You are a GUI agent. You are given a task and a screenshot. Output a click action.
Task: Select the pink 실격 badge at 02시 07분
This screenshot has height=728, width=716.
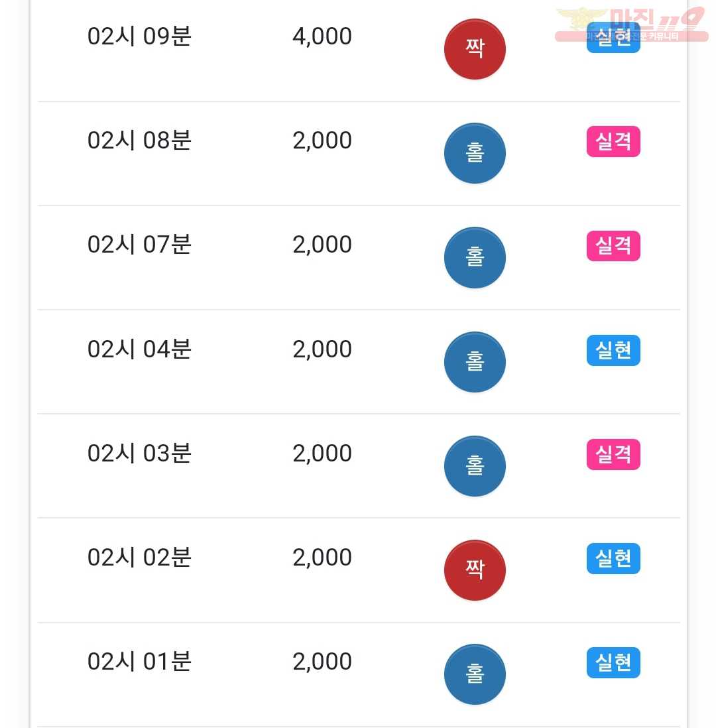(613, 245)
